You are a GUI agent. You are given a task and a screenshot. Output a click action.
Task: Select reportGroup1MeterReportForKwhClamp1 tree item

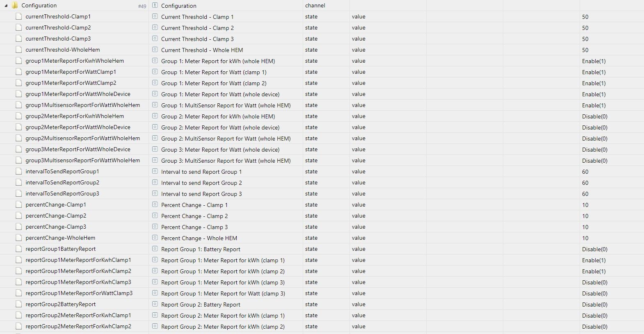point(78,260)
